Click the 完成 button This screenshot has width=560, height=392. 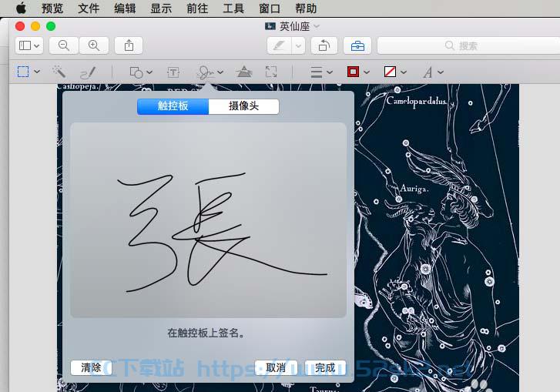325,367
